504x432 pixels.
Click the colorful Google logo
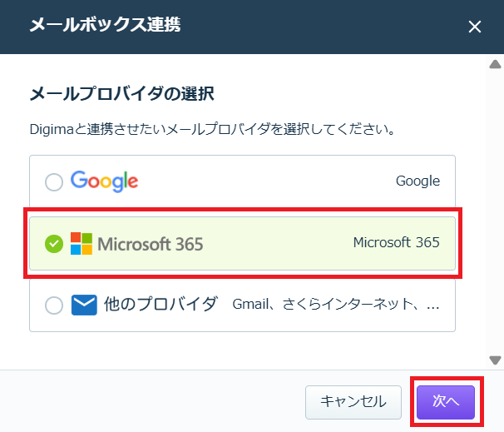tap(105, 181)
